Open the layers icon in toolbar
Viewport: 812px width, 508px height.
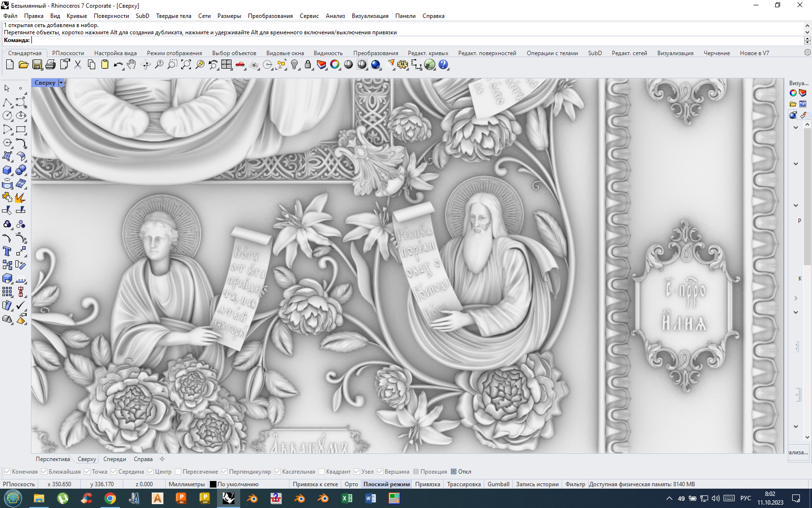[321, 64]
